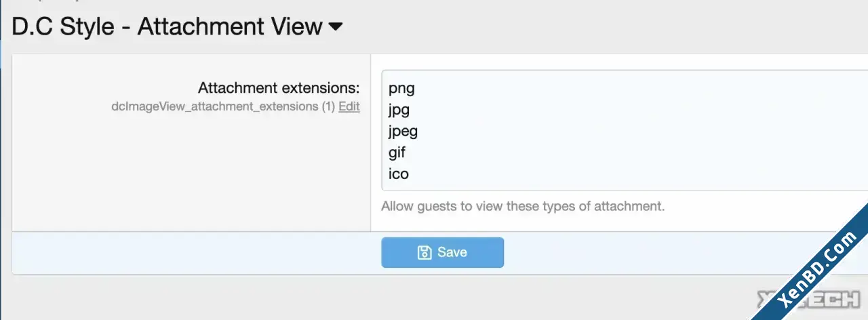Select the dcImageView_attachment_extensions option ID text
This screenshot has height=320, width=868.
pos(215,106)
